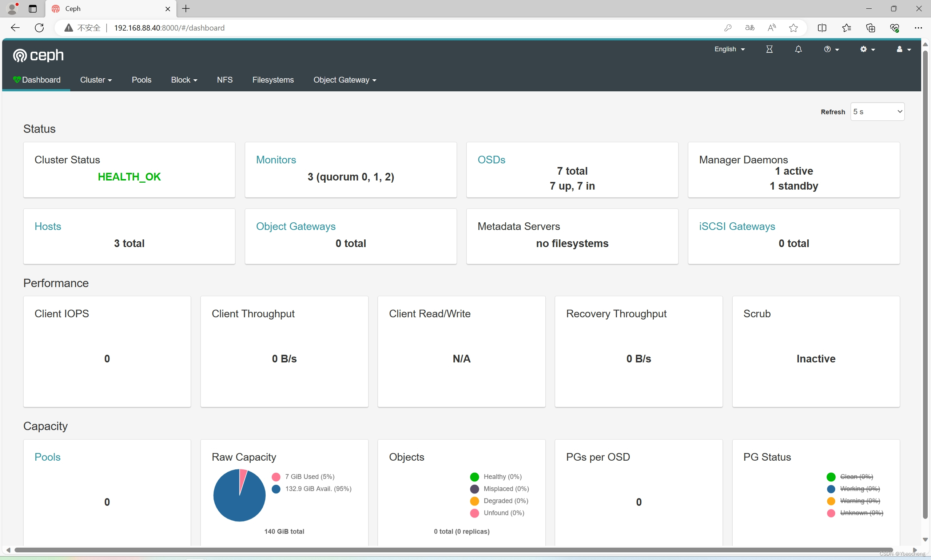Open the dashboard settings gear menu
931x560 pixels.
(x=867, y=49)
